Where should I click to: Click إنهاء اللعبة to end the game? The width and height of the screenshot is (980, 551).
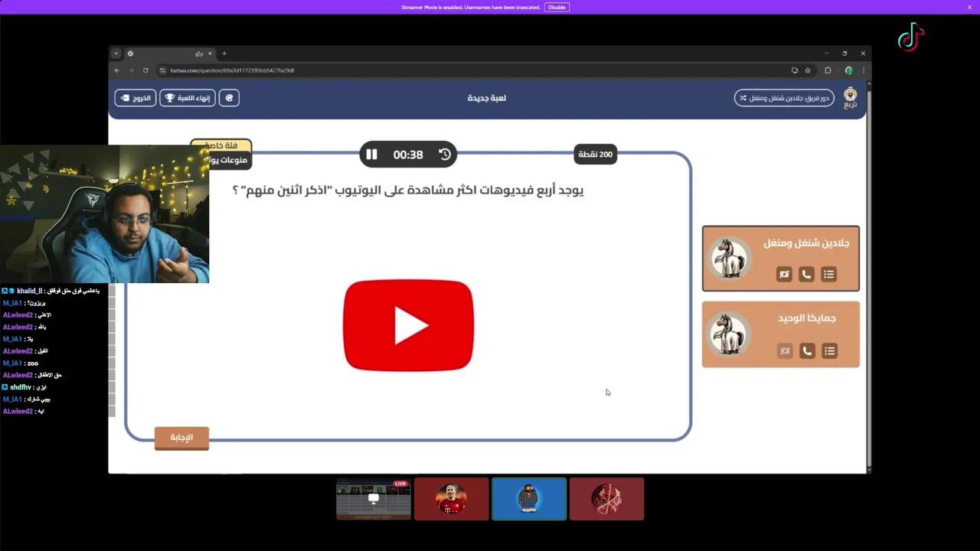[187, 98]
